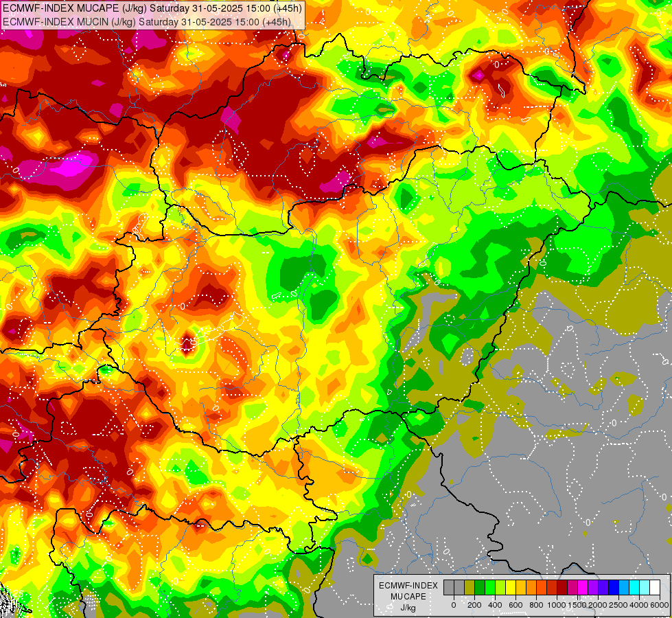Click the white legend swatch
Image resolution: width=672 pixels, height=618 pixels.
[x=656, y=588]
